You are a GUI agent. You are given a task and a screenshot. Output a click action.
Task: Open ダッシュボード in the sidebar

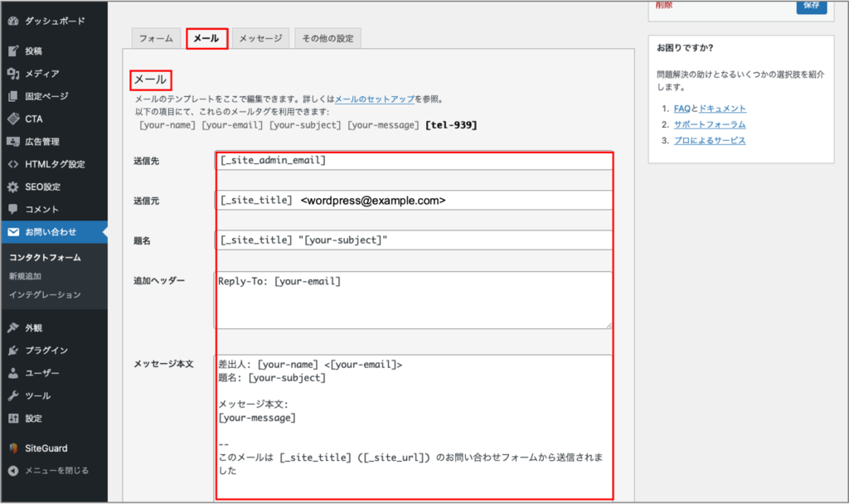click(x=54, y=21)
